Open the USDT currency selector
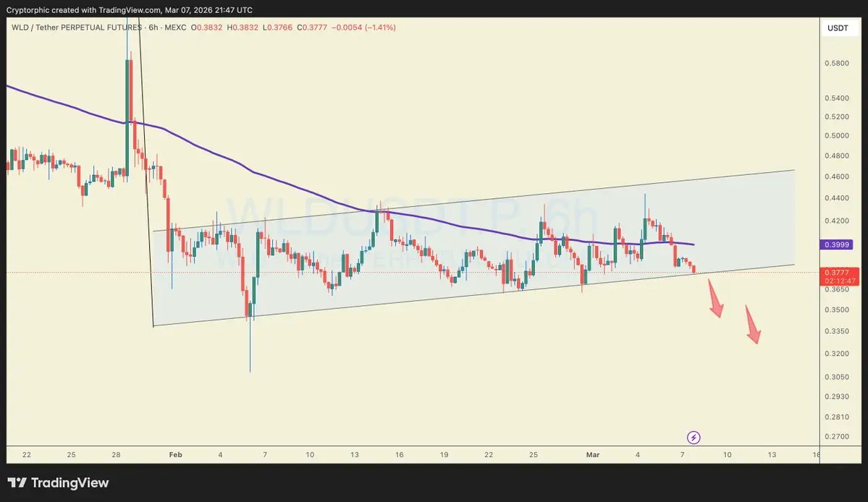 click(838, 28)
